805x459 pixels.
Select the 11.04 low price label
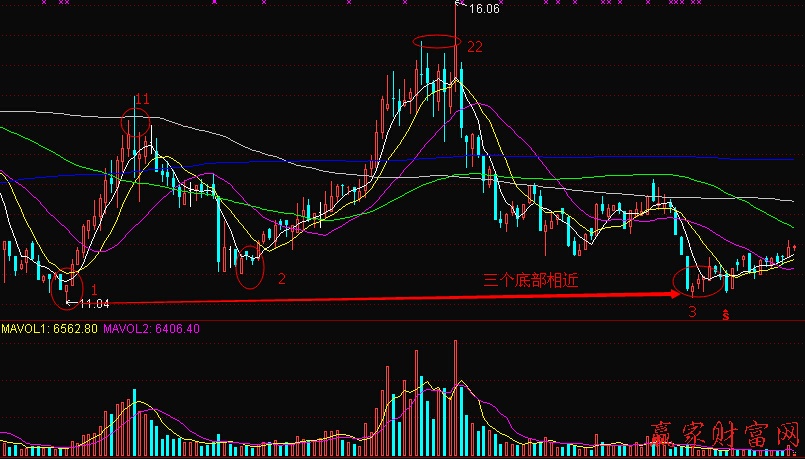[94, 302]
